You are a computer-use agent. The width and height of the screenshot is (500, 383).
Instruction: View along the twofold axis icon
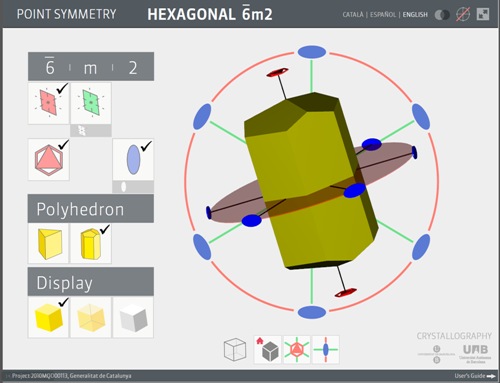(326, 349)
